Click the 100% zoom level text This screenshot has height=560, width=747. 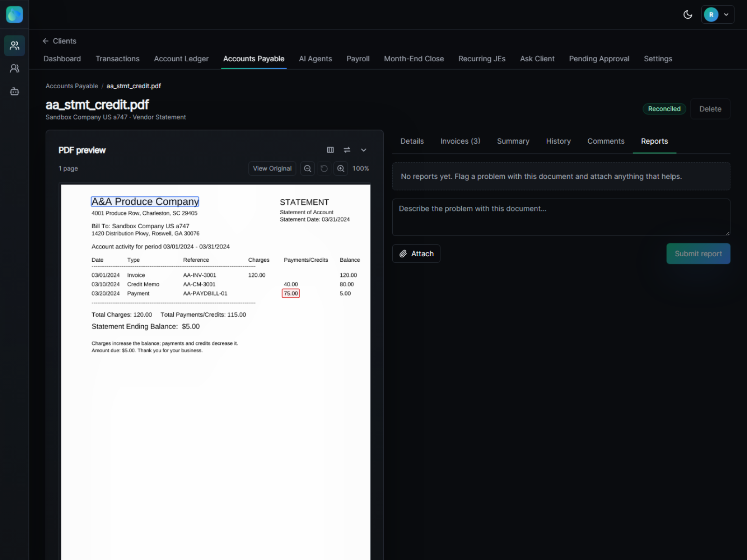click(x=360, y=168)
